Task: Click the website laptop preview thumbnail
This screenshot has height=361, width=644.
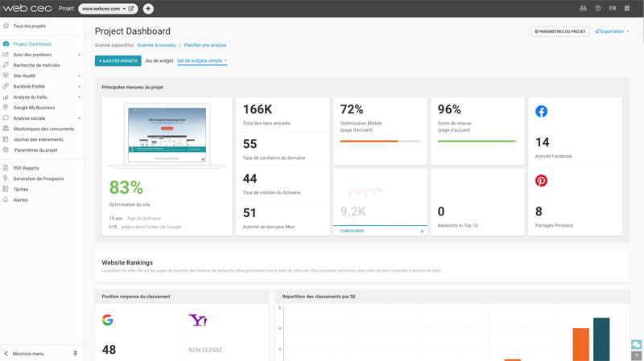Action: coord(167,135)
